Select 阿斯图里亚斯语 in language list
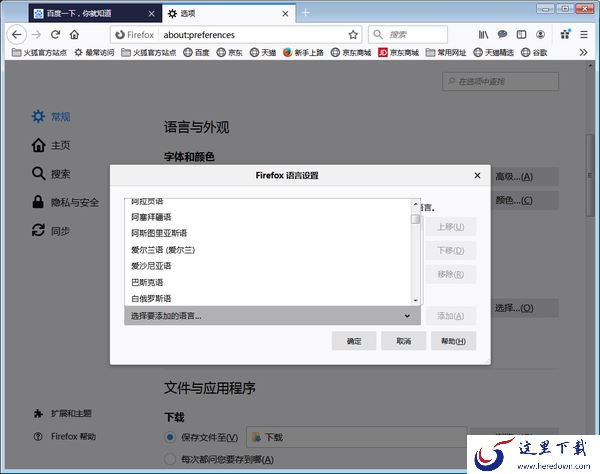 [x=267, y=233]
